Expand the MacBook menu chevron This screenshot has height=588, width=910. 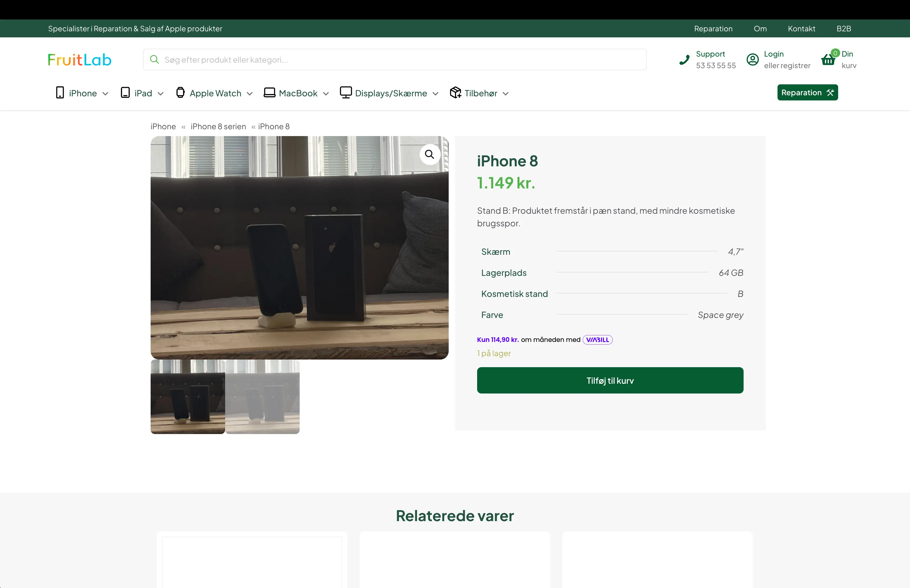coord(326,94)
